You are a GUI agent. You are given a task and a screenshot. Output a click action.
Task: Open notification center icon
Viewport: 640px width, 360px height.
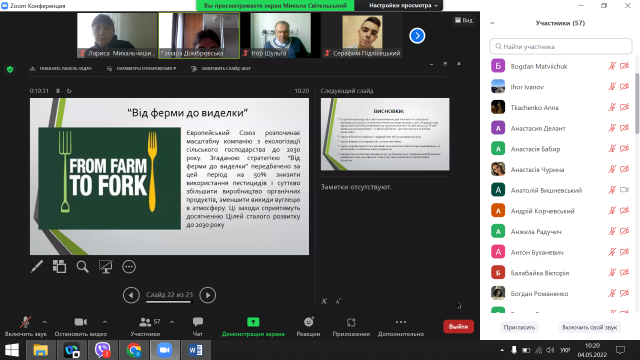(620, 350)
